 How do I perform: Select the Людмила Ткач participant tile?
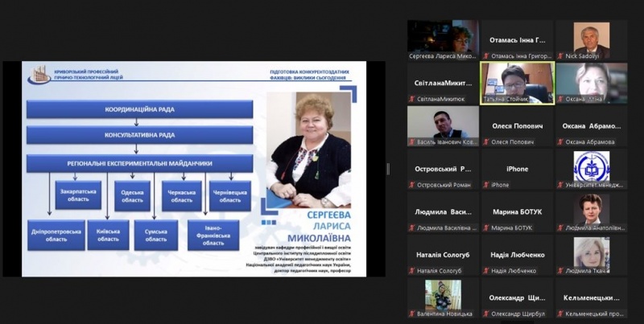tap(592, 254)
